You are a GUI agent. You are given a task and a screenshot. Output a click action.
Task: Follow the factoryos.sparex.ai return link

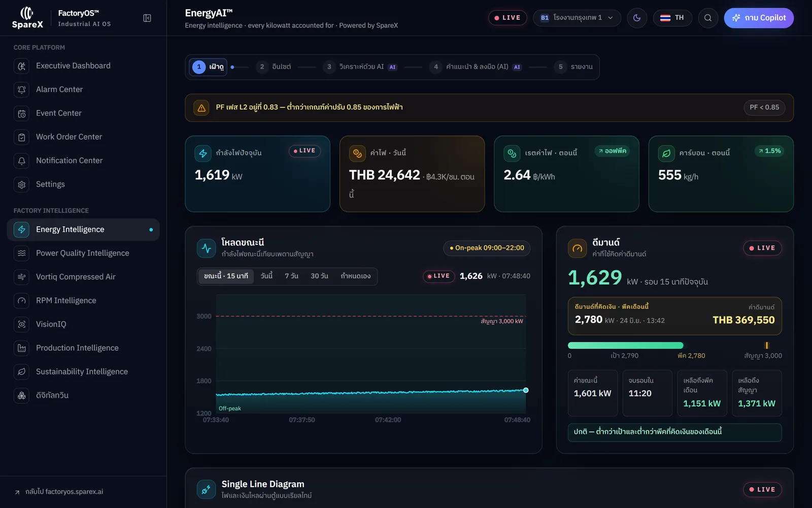[x=59, y=492]
